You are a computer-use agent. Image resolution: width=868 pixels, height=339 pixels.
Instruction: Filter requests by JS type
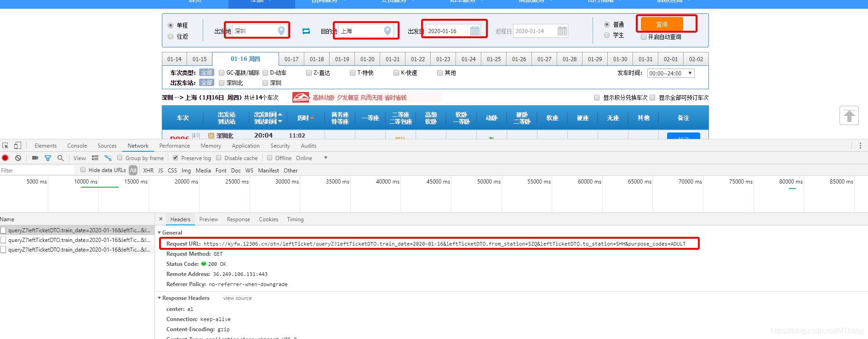[160, 170]
